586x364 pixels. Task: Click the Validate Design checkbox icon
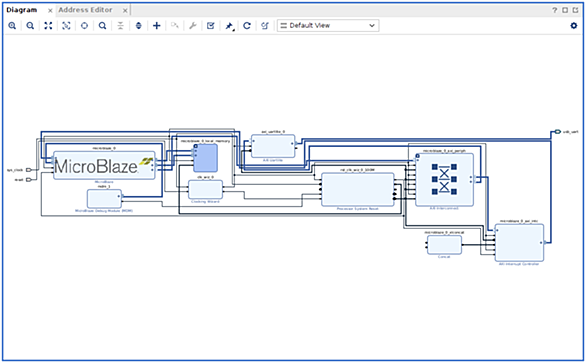pyautogui.click(x=211, y=26)
